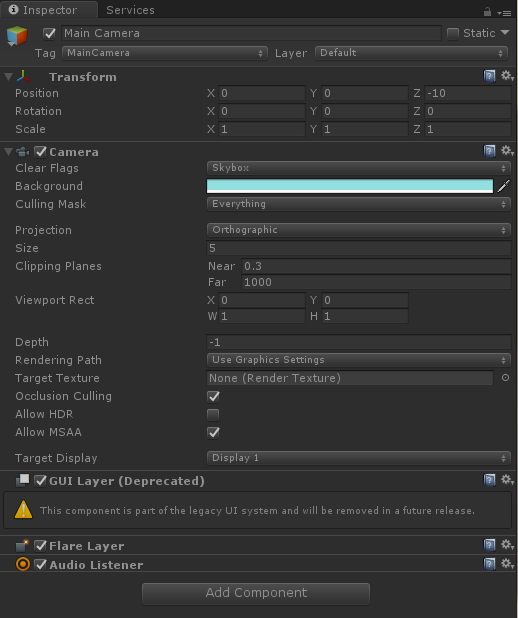
Task: Select the Inspector tab
Action: [x=49, y=10]
